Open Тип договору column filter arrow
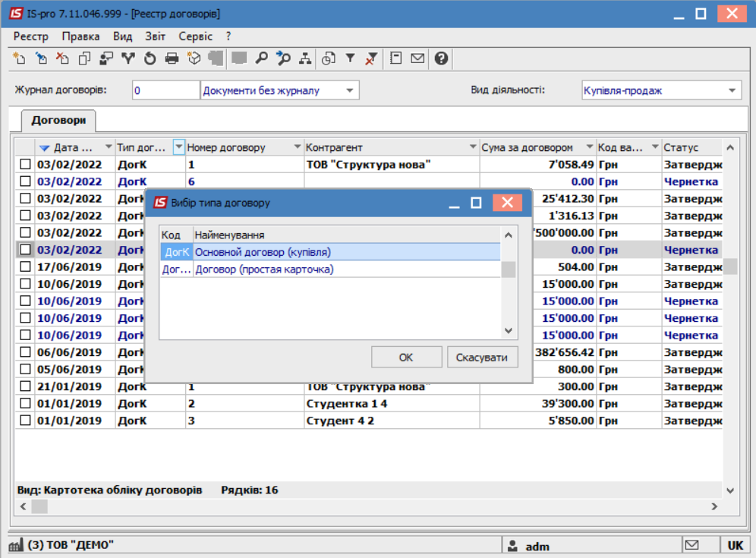 pos(179,147)
